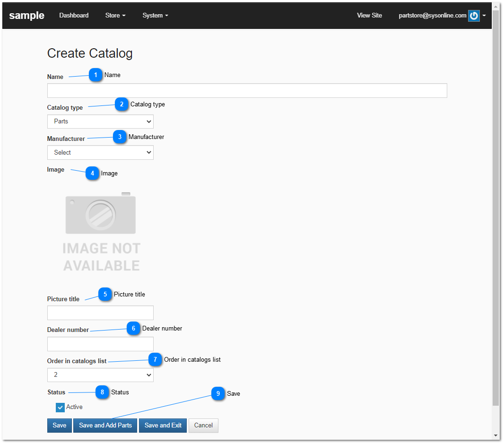
Task: Open the System menu
Action: tap(155, 16)
